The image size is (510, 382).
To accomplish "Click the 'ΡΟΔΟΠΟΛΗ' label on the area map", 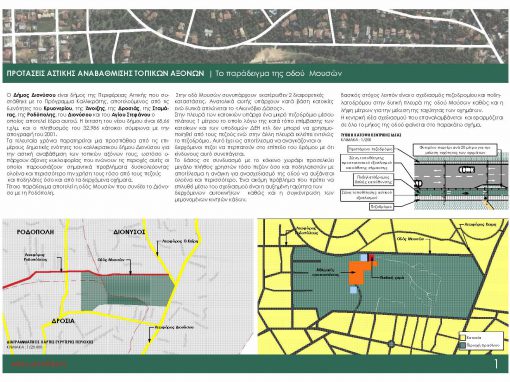I will pos(35,232).
